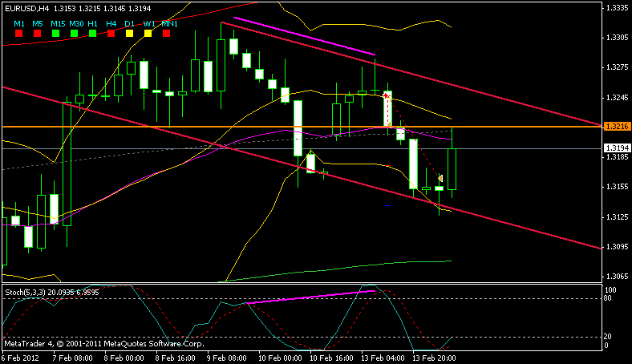Image resolution: width=632 pixels, height=364 pixels.
Task: Click the green signal square under H1
Action: pyautogui.click(x=93, y=34)
